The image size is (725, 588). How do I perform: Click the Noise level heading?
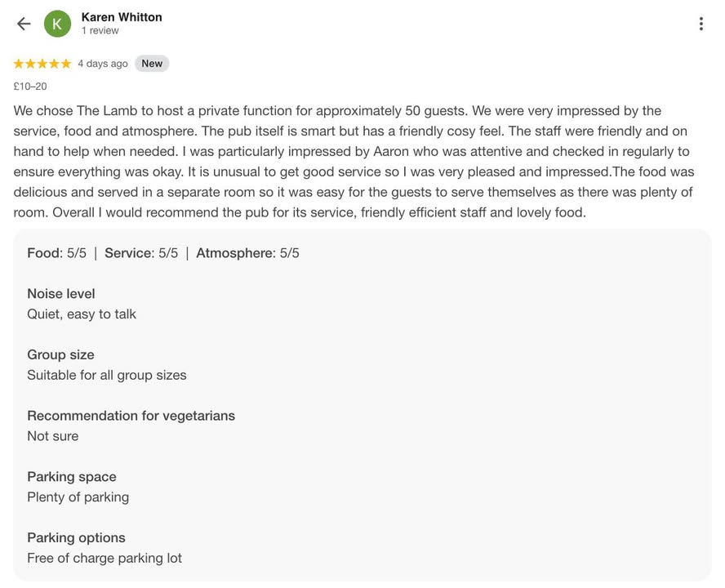[x=61, y=294]
